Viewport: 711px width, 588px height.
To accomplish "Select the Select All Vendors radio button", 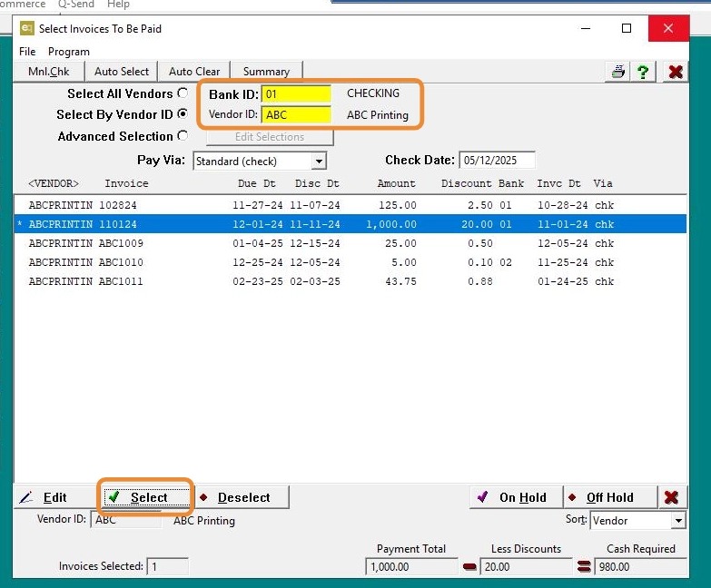I will (x=183, y=93).
